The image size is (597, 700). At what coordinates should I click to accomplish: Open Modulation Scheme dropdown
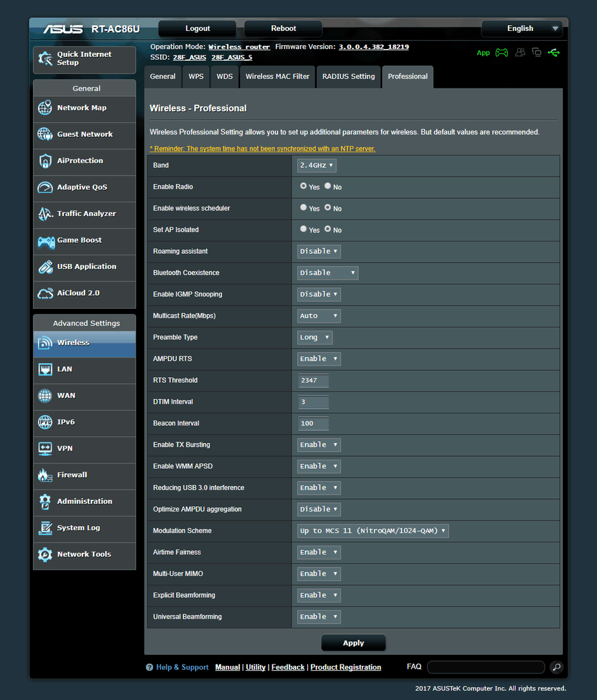[x=373, y=531]
